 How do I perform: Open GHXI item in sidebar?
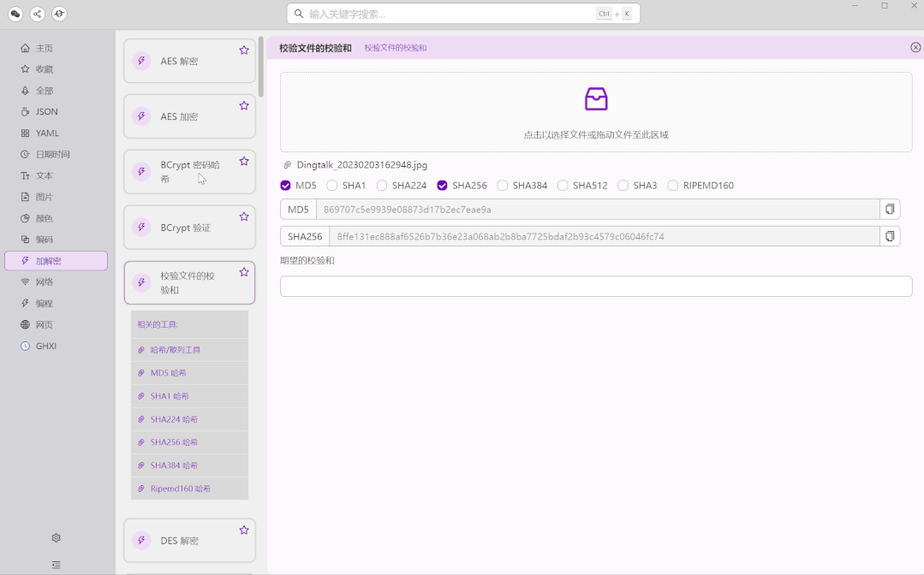pyautogui.click(x=56, y=346)
